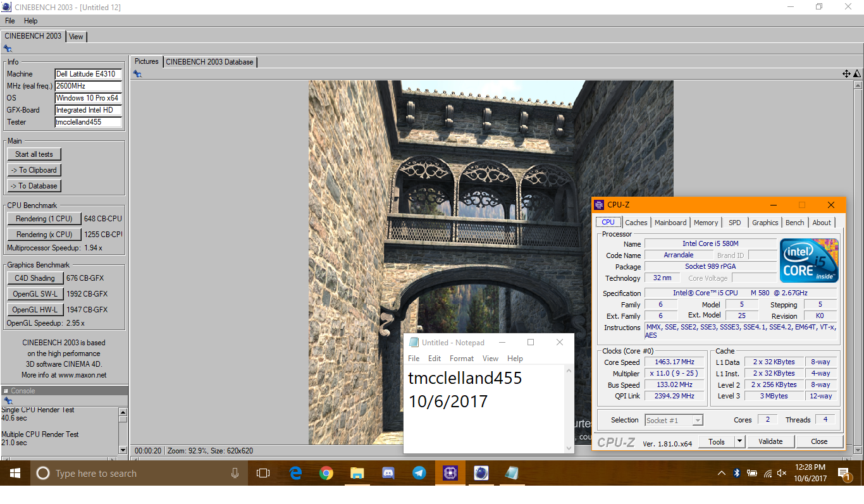Image resolution: width=864 pixels, height=504 pixels.
Task: Open the SPD tab in CPU-Z
Action: tap(735, 223)
